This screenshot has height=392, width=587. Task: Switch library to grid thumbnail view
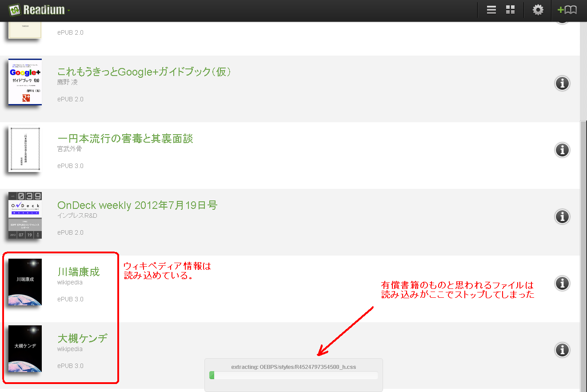511,10
